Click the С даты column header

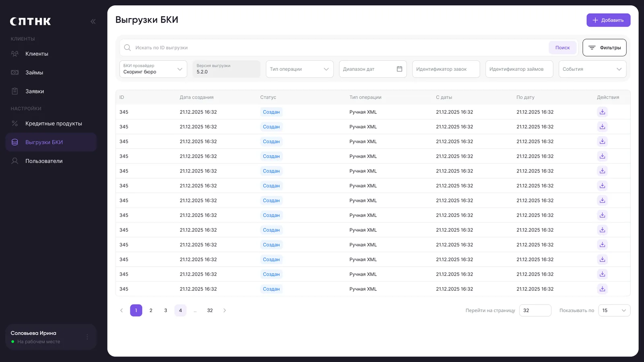[444, 97]
